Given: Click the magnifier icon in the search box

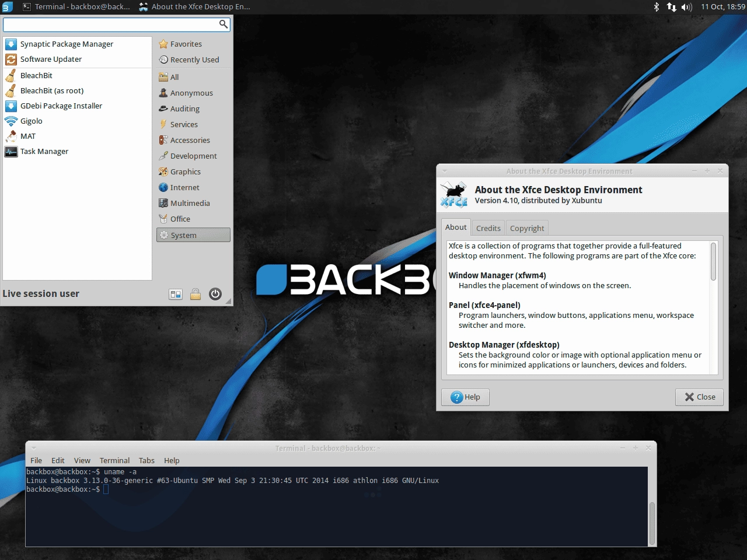Looking at the screenshot, I should pos(223,24).
